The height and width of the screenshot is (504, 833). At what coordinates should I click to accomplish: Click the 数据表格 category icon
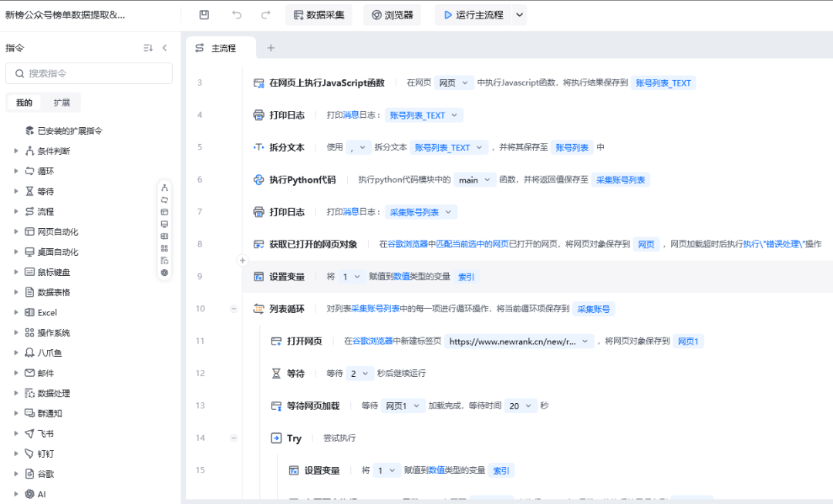[x=30, y=292]
